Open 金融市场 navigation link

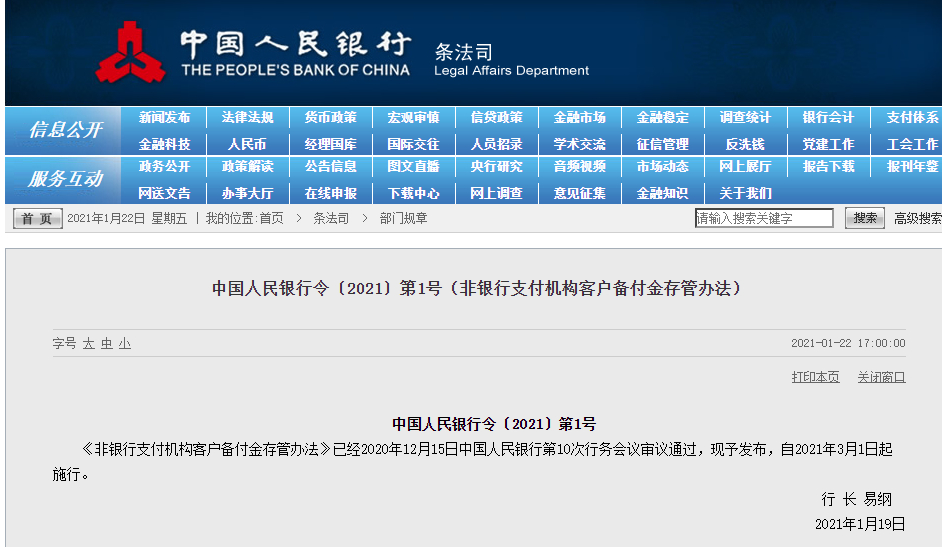[579, 118]
